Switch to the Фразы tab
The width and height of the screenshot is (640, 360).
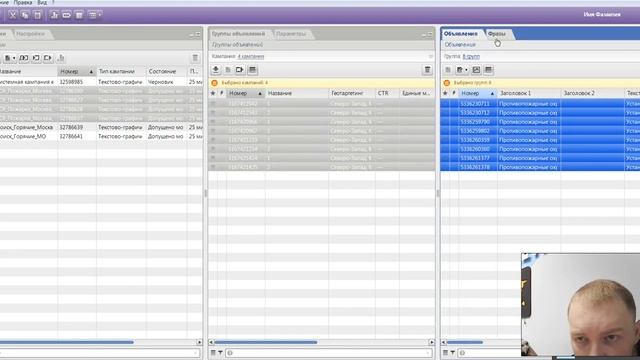[497, 34]
